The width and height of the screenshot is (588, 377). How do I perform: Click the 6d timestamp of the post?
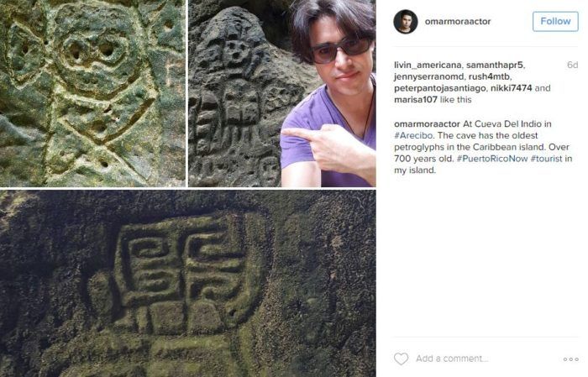pyautogui.click(x=572, y=65)
